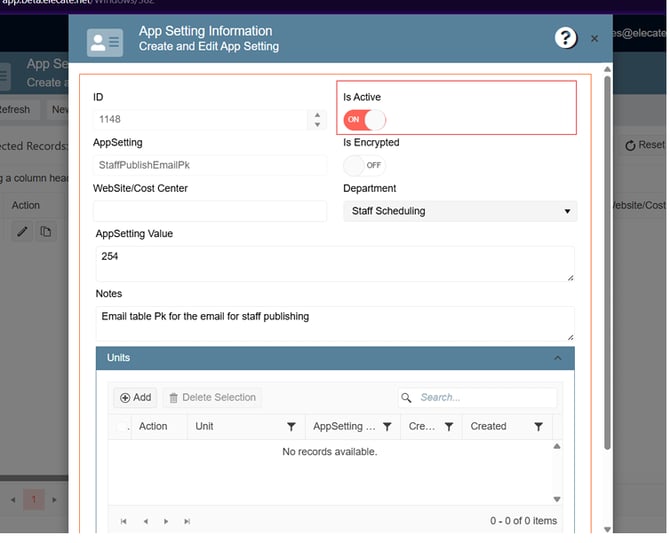The image size is (670, 543).
Task: Click the pencil edit icon in background grid
Action: click(21, 232)
